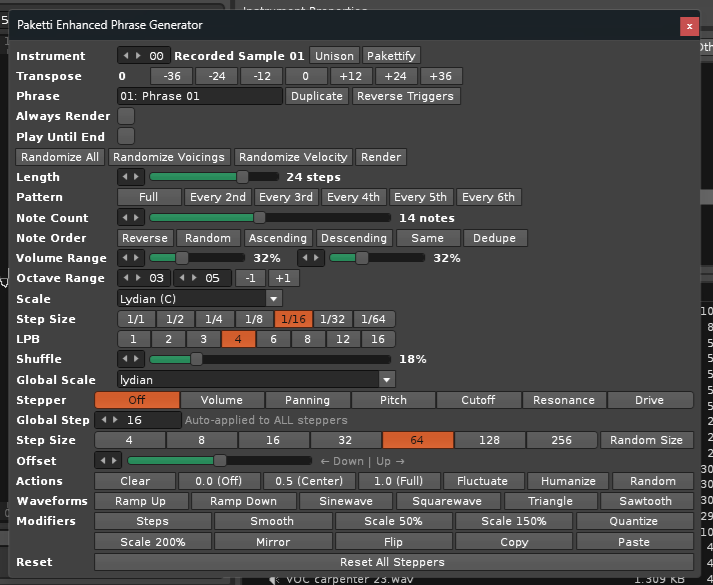Select the 1/32 Step Size option
Viewport: 713px width, 585px height.
332,319
